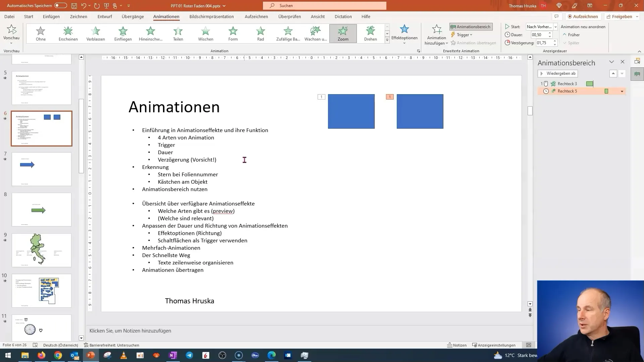Viewport: 644px width, 362px height.
Task: Select the Einfliegen animation effect icon
Action: coord(122,33)
